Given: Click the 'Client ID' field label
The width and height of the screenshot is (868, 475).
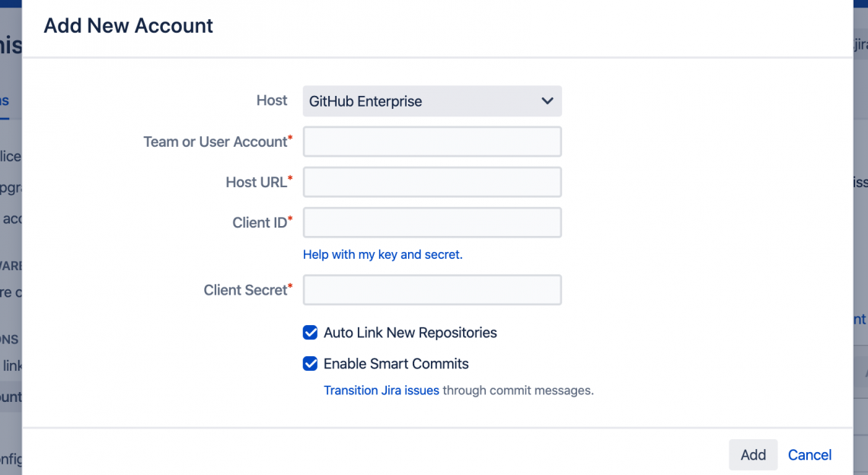Looking at the screenshot, I should 260,222.
